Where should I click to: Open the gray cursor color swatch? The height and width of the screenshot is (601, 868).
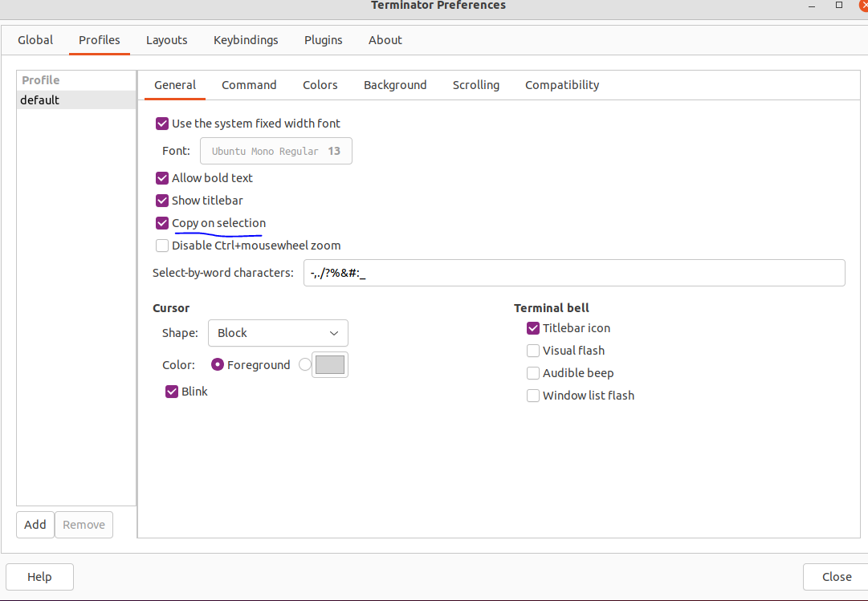(330, 365)
